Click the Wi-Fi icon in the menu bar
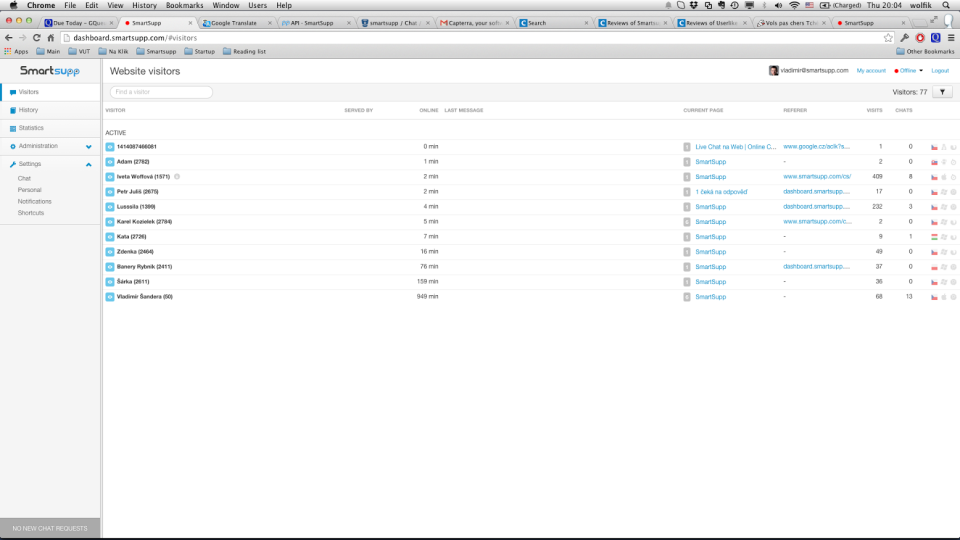Screen dimensions: 960x540 point(794,5)
